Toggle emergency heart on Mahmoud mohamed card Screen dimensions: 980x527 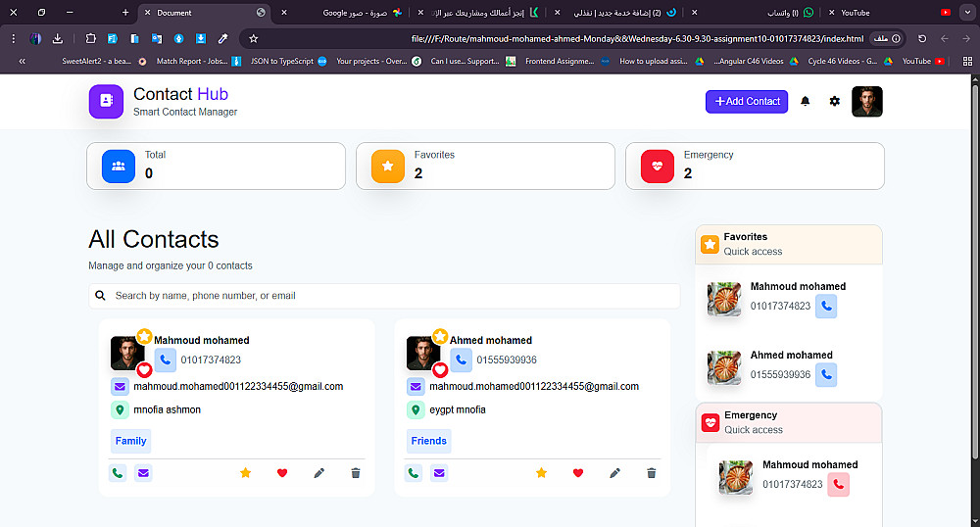pos(282,473)
